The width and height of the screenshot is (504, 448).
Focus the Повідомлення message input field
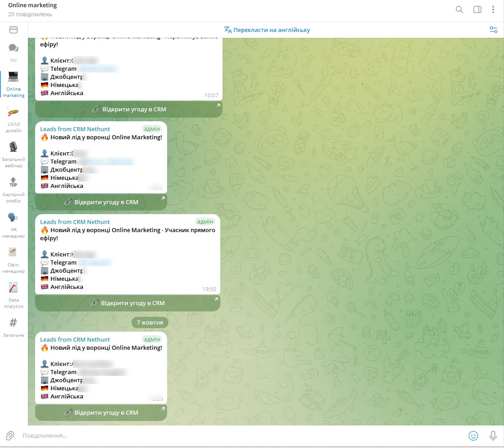point(241,436)
